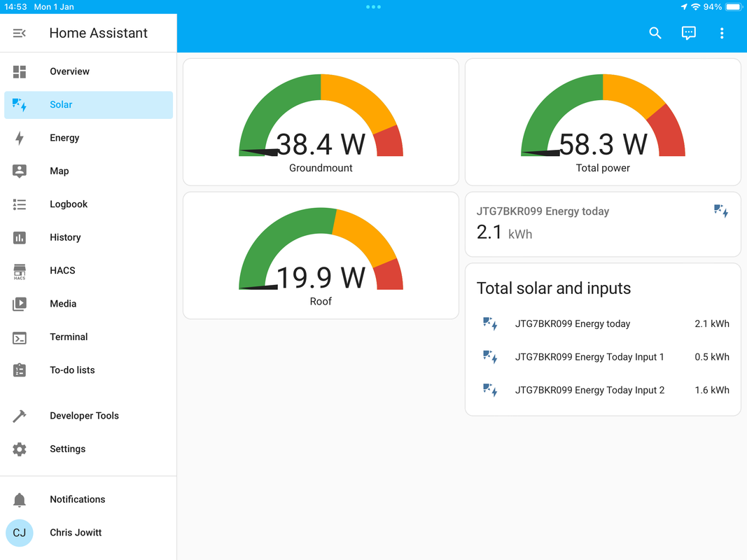Tap the Wi-Fi status icon

pos(696,7)
